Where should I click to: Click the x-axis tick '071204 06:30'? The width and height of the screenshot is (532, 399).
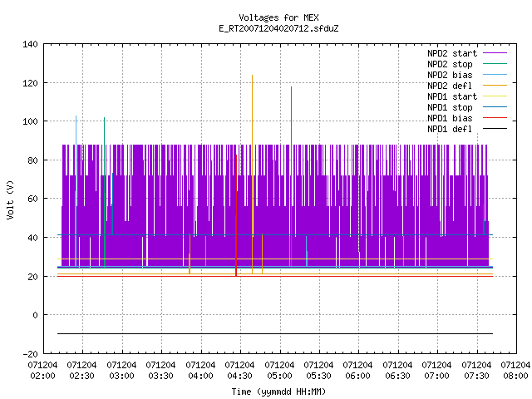pos(397,371)
